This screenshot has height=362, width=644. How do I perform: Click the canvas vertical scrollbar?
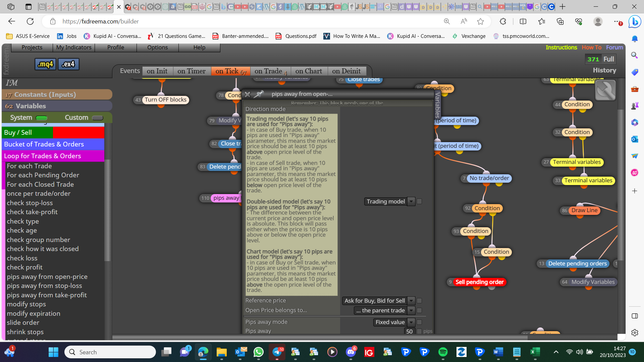(621, 185)
